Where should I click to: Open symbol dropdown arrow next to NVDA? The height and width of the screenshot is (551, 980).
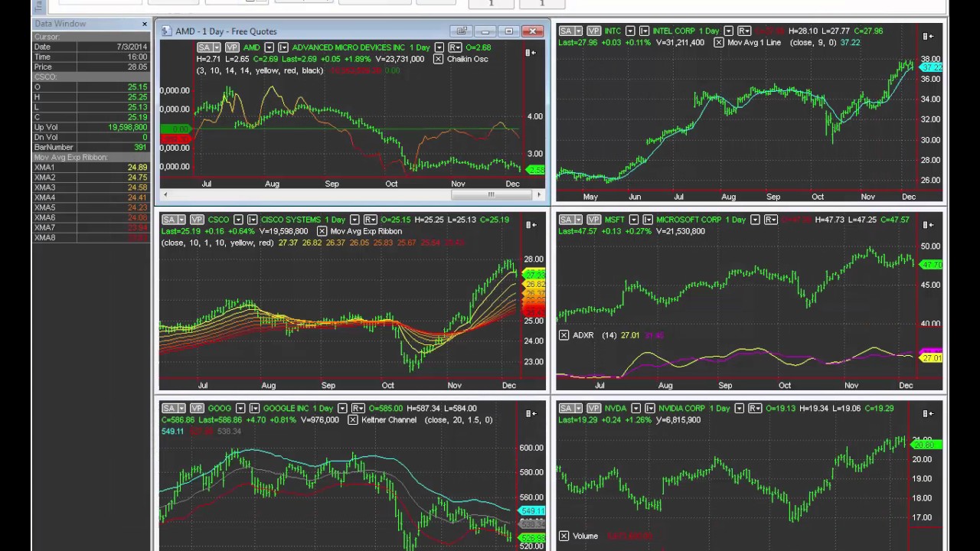click(635, 409)
